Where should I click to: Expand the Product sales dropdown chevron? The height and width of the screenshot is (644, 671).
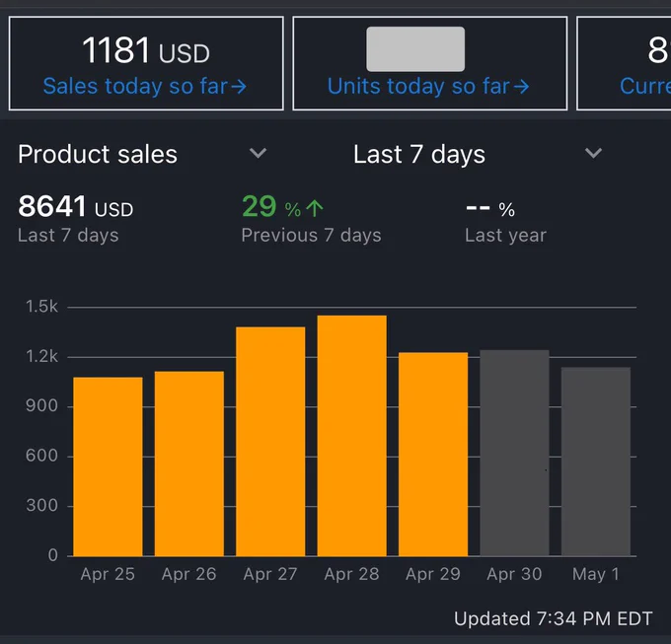259,153
